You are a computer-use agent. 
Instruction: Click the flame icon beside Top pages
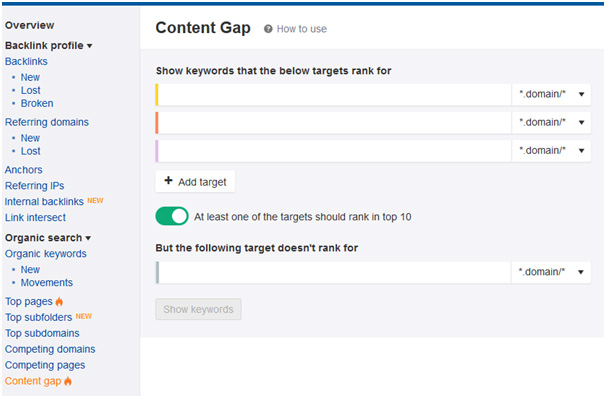point(59,301)
